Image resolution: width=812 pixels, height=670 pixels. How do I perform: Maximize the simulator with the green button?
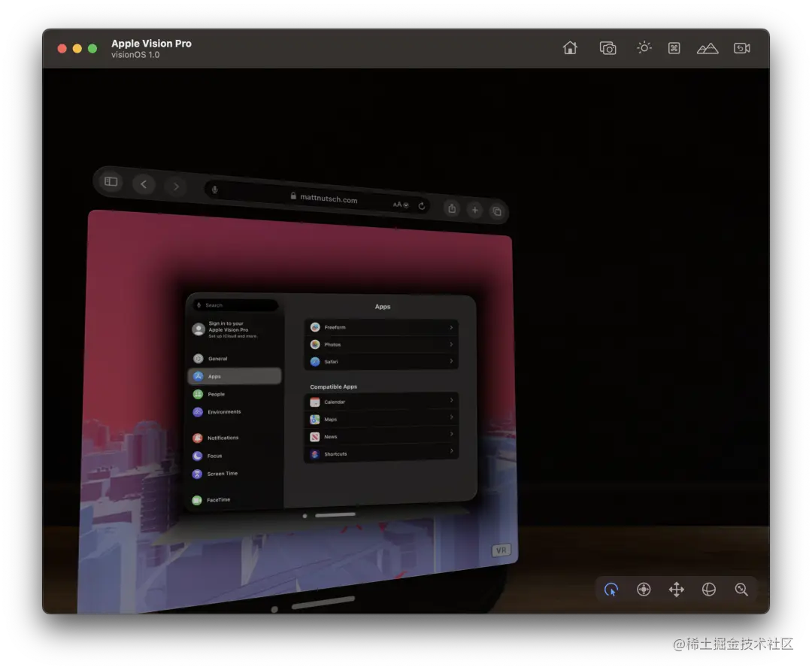pos(92,48)
